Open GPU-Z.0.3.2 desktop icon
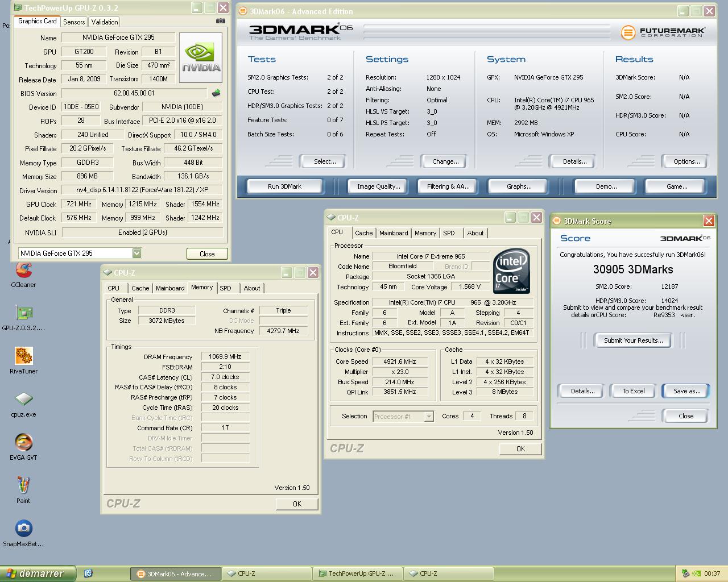This screenshot has width=728, height=582. [x=23, y=318]
